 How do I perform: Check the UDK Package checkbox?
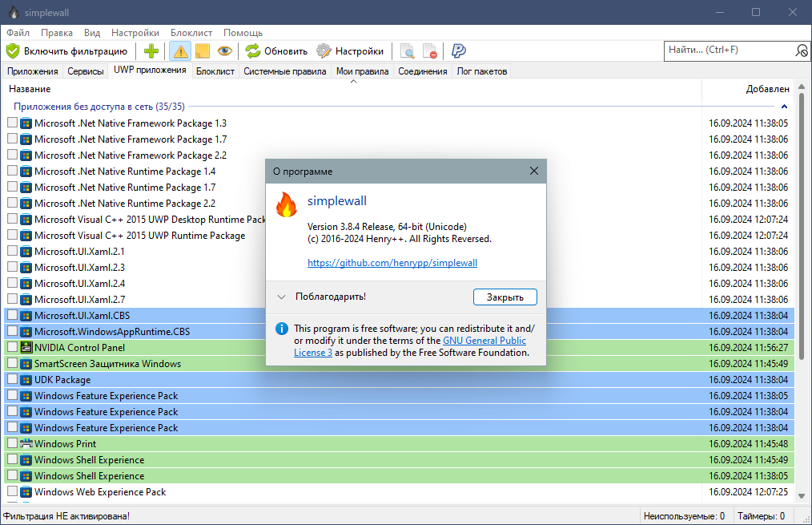tap(13, 379)
